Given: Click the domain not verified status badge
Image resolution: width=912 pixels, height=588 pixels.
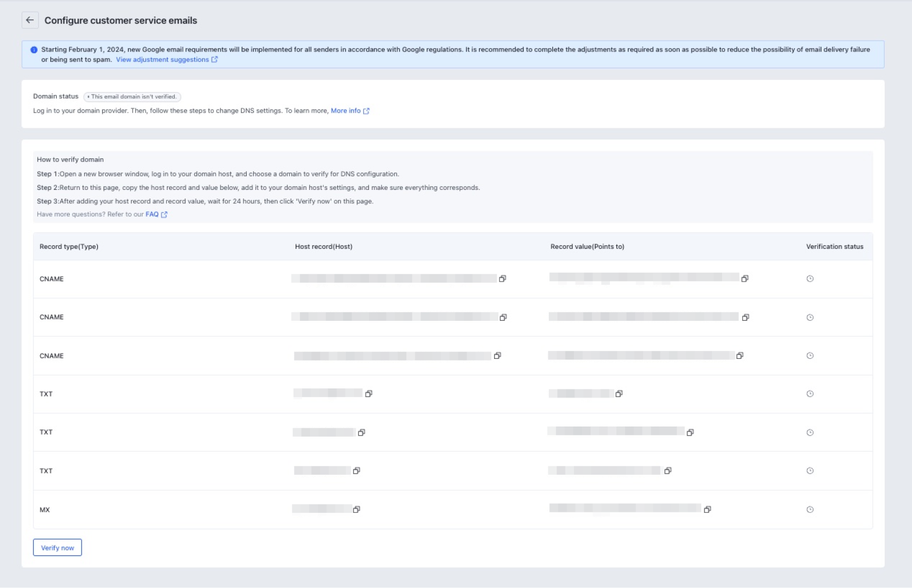Looking at the screenshot, I should point(133,97).
